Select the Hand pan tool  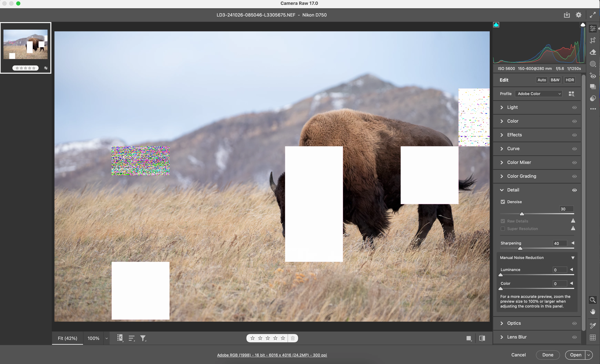pos(593,312)
